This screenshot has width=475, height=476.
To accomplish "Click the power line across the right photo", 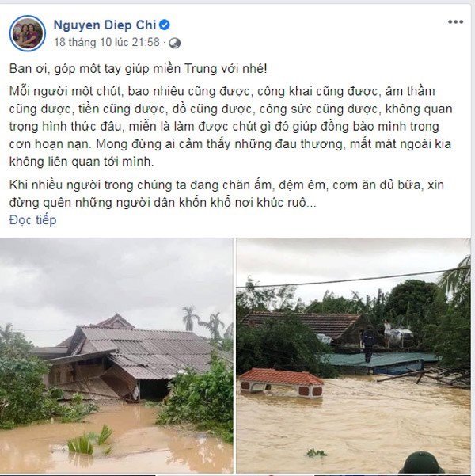I will point(354,278).
